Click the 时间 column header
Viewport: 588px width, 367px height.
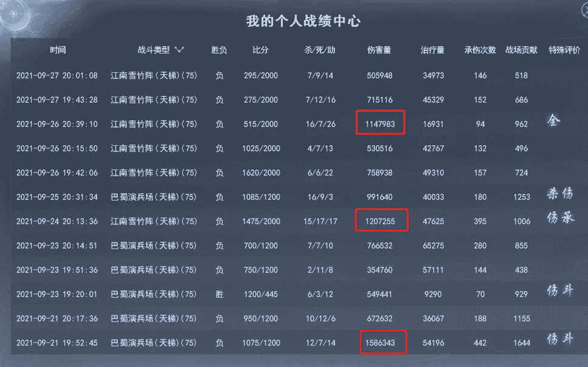click(x=58, y=50)
